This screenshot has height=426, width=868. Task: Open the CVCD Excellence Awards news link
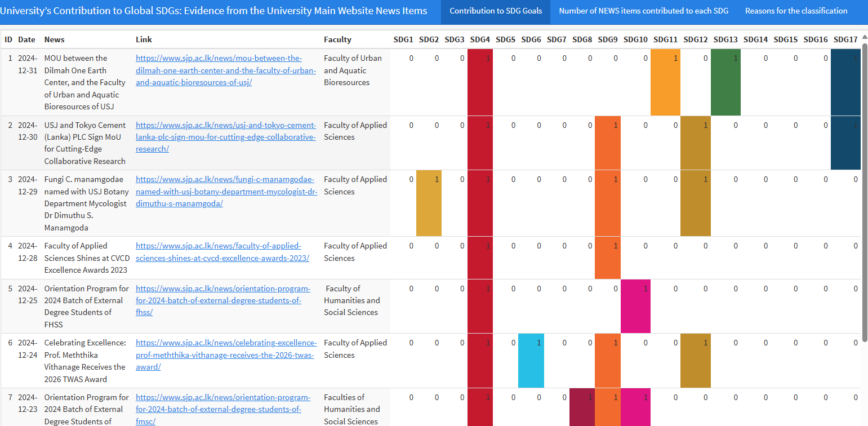222,252
